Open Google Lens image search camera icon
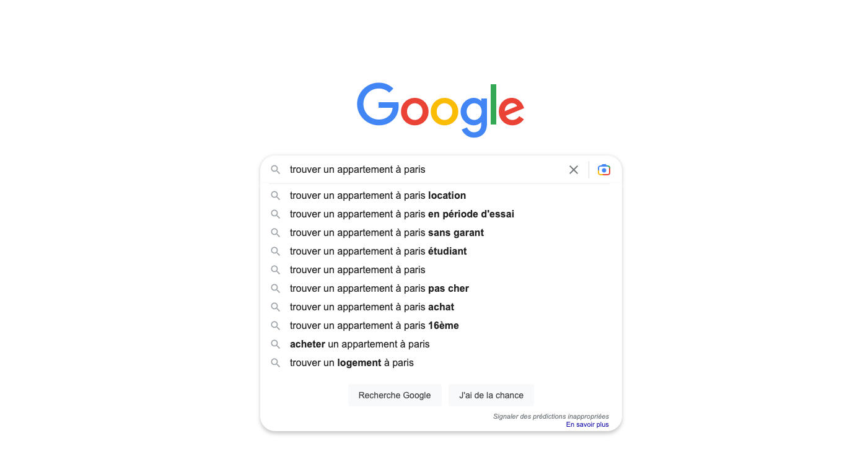Image resolution: width=868 pixels, height=472 pixels. pos(604,170)
